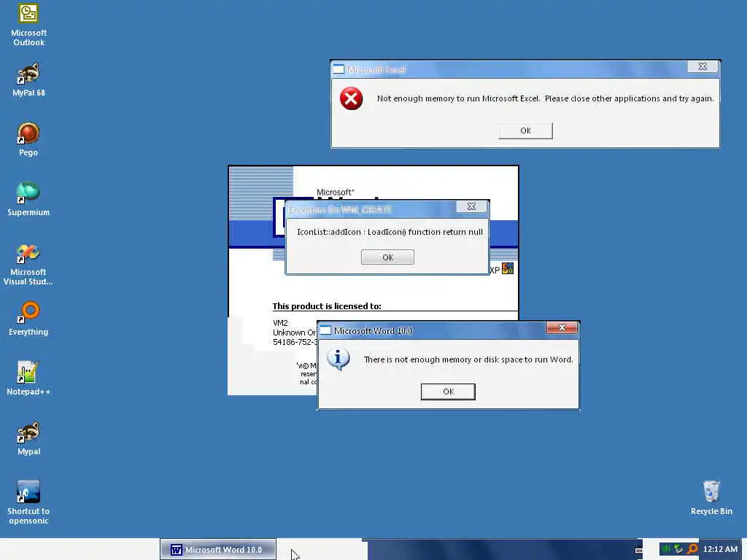Close the exception dialog with its X

click(471, 206)
